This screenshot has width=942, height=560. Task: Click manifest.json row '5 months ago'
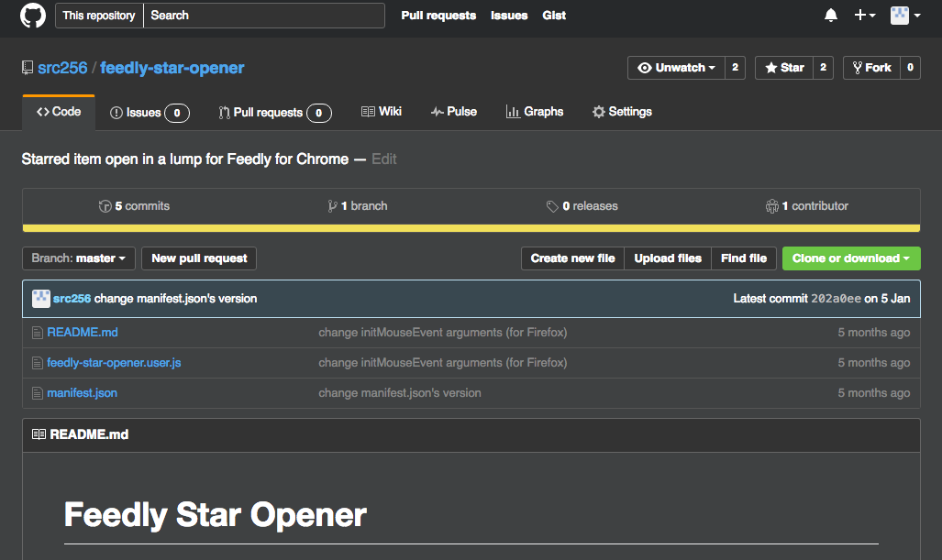click(873, 393)
